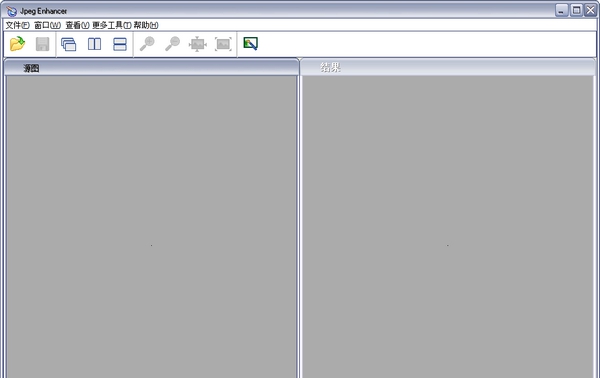600x378 pixels.
Task: Tile the windows stacked horizontally
Action: point(120,44)
